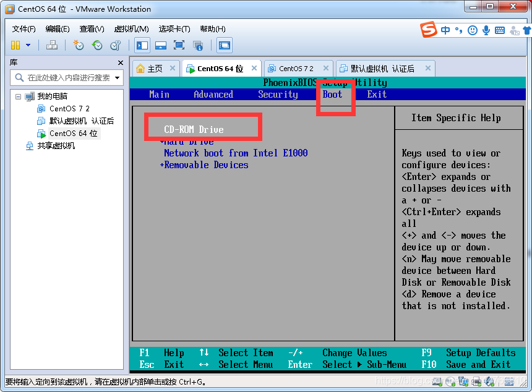Open the 查看(V) menu
The width and height of the screenshot is (532, 392).
point(92,29)
